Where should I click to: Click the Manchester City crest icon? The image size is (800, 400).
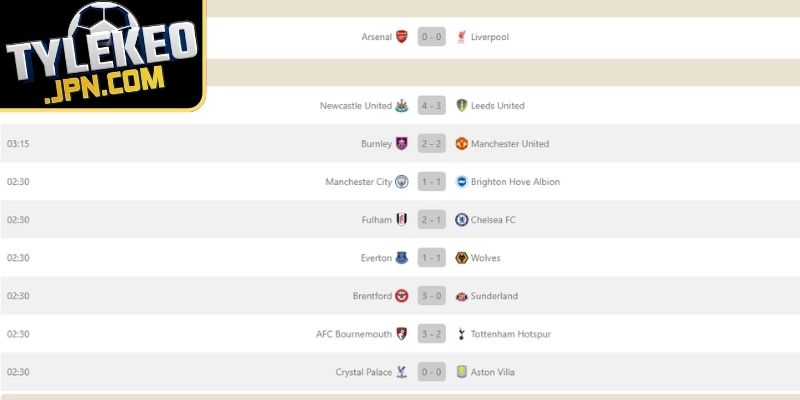pyautogui.click(x=402, y=181)
